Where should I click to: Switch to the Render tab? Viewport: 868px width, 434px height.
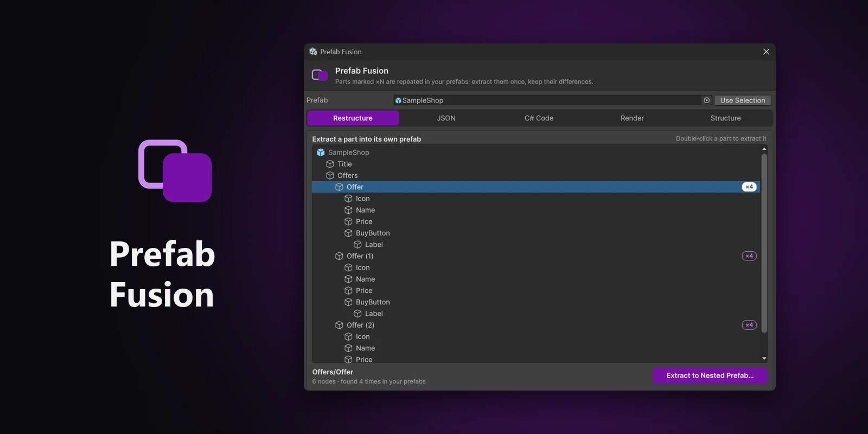pyautogui.click(x=632, y=118)
